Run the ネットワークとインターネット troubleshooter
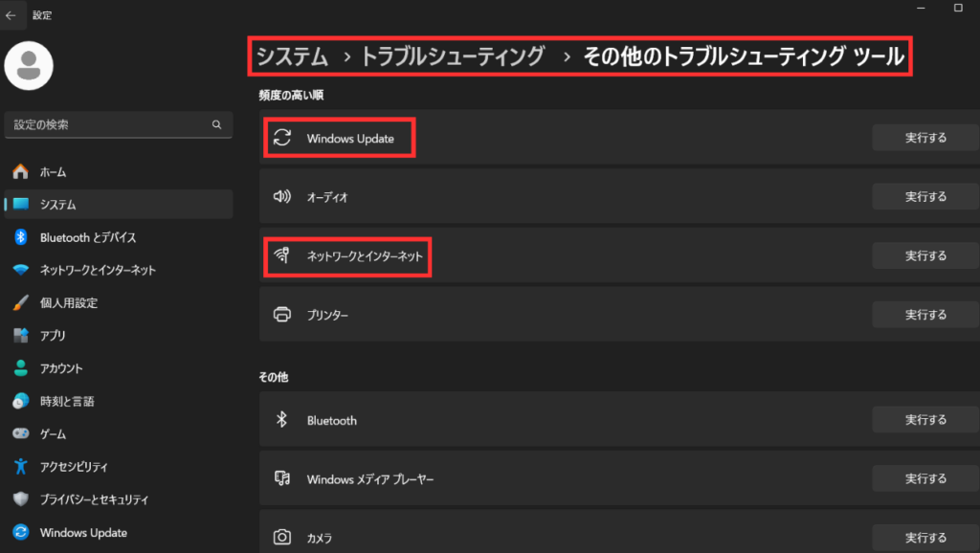The width and height of the screenshot is (980, 553). [925, 255]
